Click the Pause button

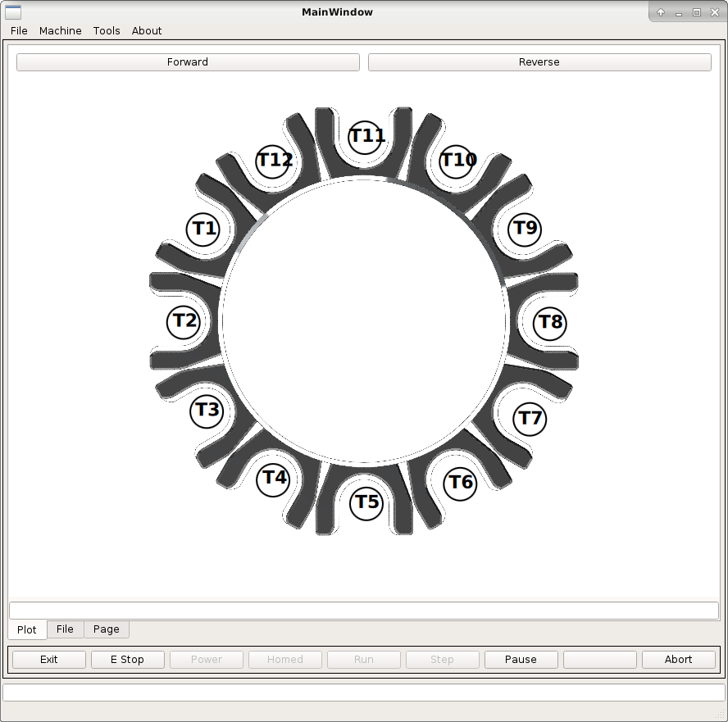[521, 660]
